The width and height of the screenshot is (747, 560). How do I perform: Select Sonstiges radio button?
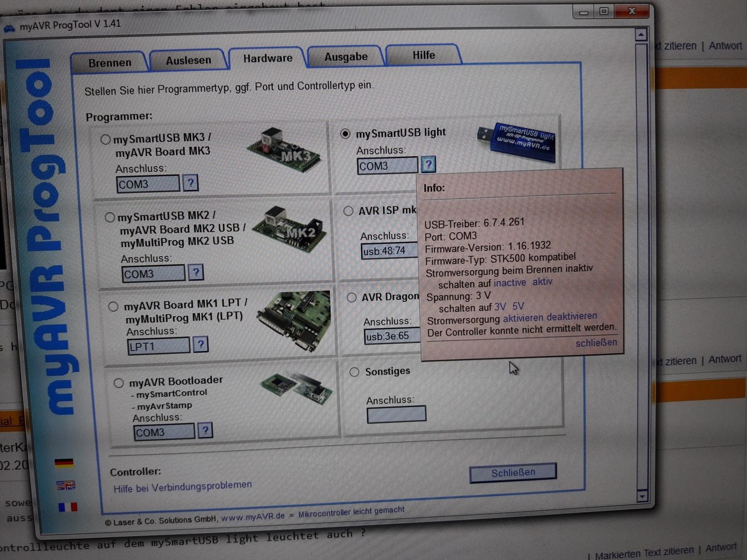[355, 372]
